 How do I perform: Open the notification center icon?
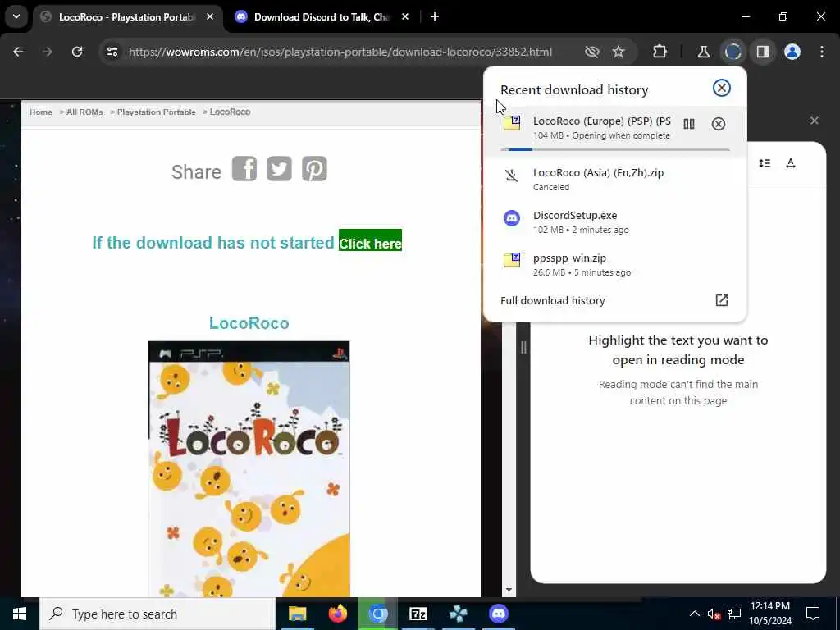[x=813, y=614]
